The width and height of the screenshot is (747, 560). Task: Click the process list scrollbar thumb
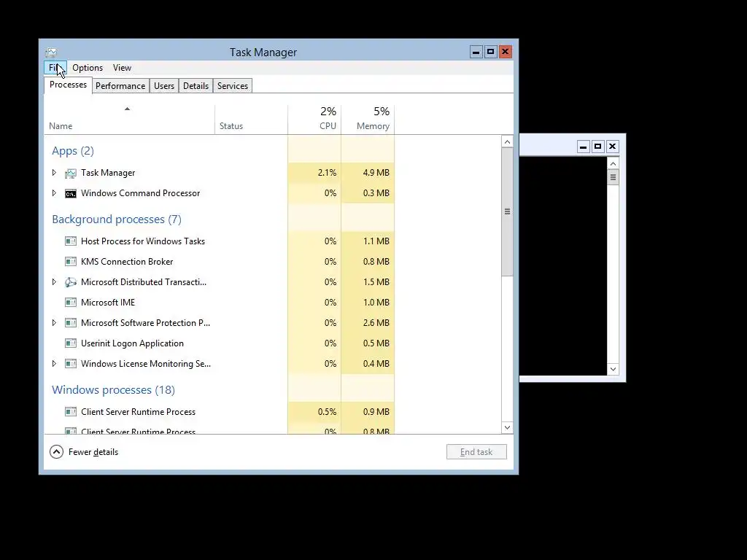(x=508, y=211)
